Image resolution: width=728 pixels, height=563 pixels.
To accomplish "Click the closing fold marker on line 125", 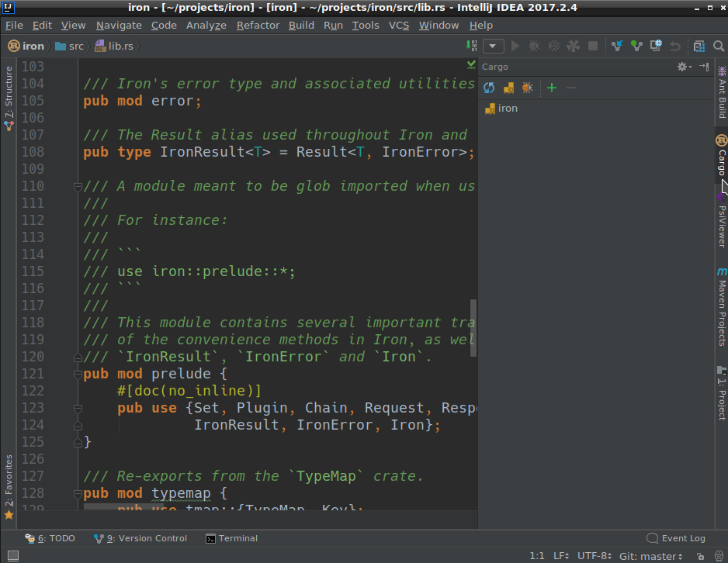I will [78, 443].
